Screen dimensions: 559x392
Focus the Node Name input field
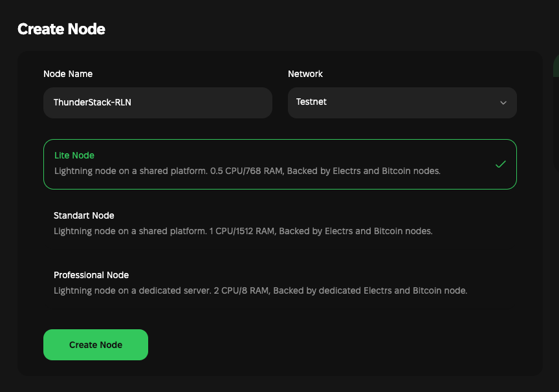pos(157,103)
